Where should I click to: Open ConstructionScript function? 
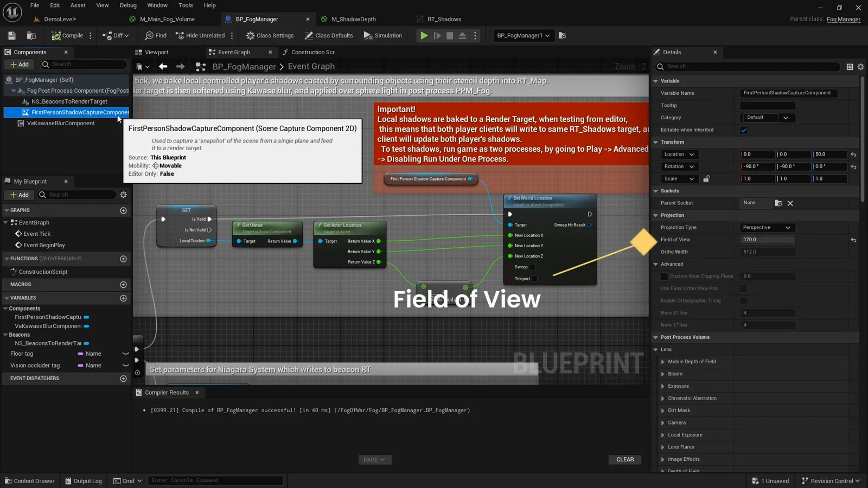coord(43,272)
